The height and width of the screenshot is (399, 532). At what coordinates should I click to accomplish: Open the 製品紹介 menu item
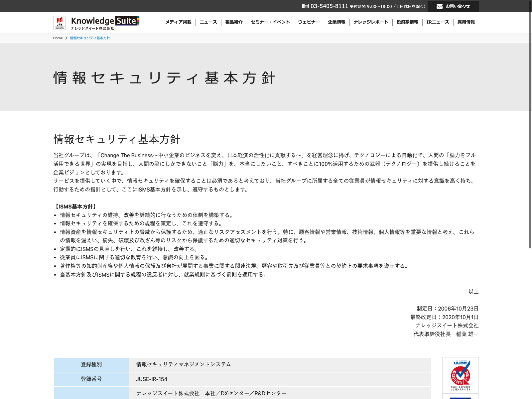click(234, 22)
